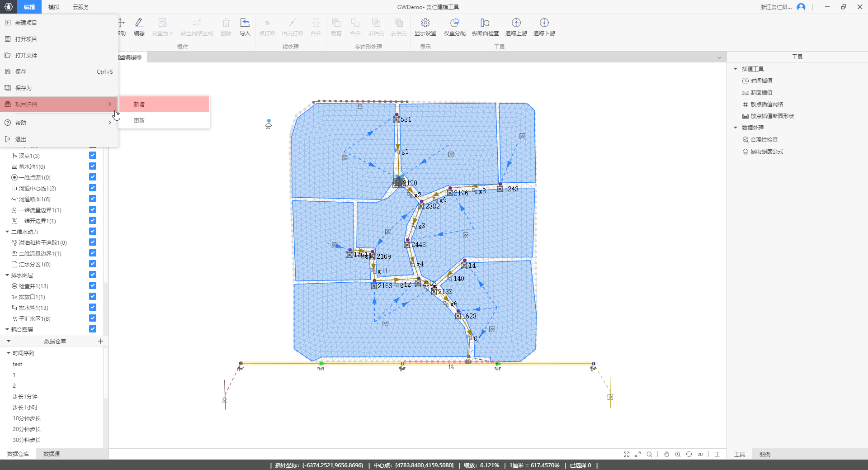Select the pan hand tool icon

coord(666,454)
